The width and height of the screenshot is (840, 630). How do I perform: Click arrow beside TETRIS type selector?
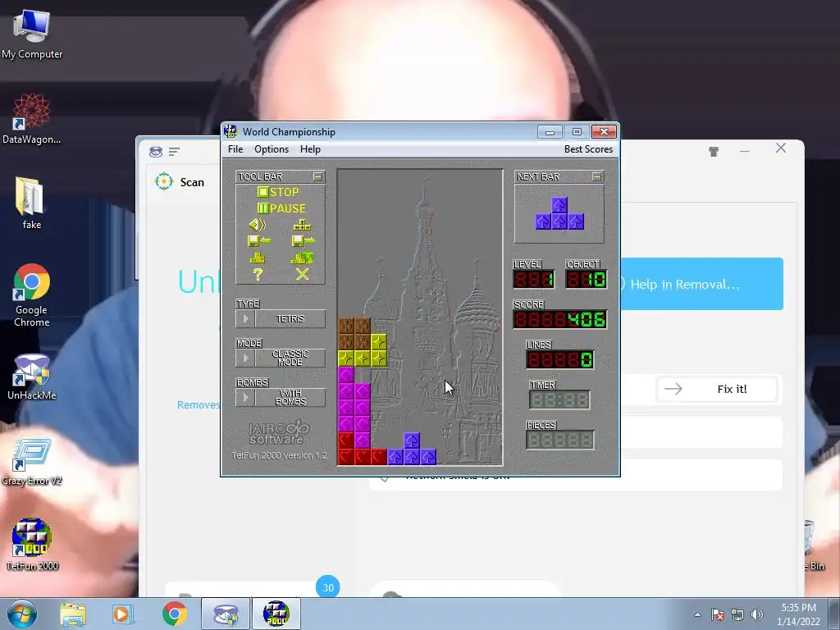(245, 319)
